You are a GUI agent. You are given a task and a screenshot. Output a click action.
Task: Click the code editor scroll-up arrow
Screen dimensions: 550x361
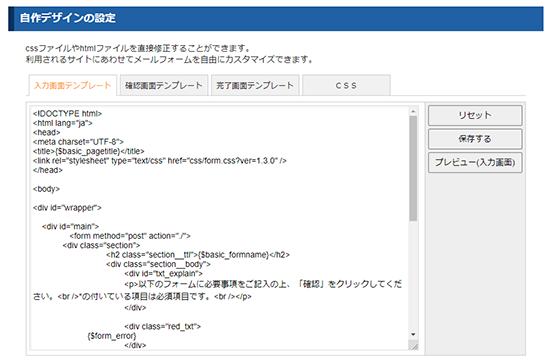(413, 112)
